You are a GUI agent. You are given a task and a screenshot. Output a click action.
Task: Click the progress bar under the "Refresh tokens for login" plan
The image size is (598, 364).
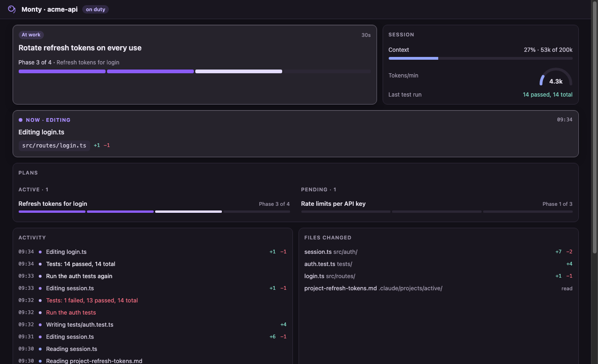154,212
